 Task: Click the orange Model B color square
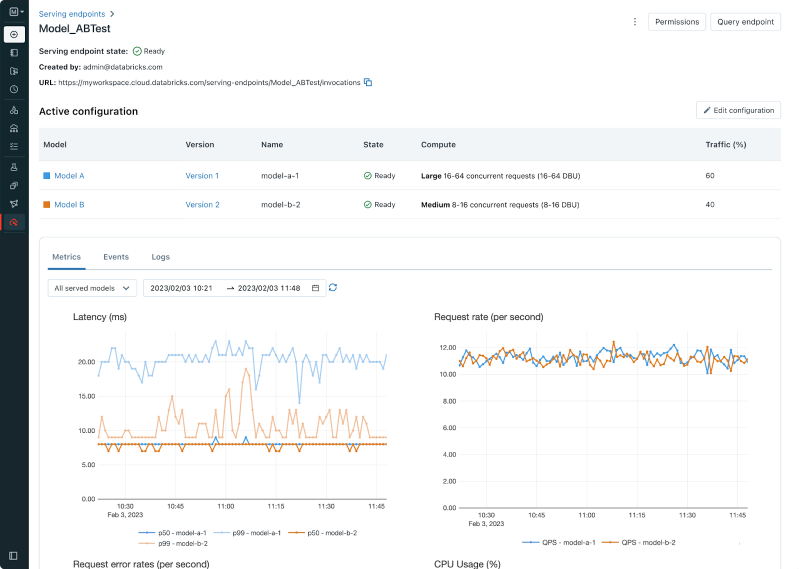[46, 205]
